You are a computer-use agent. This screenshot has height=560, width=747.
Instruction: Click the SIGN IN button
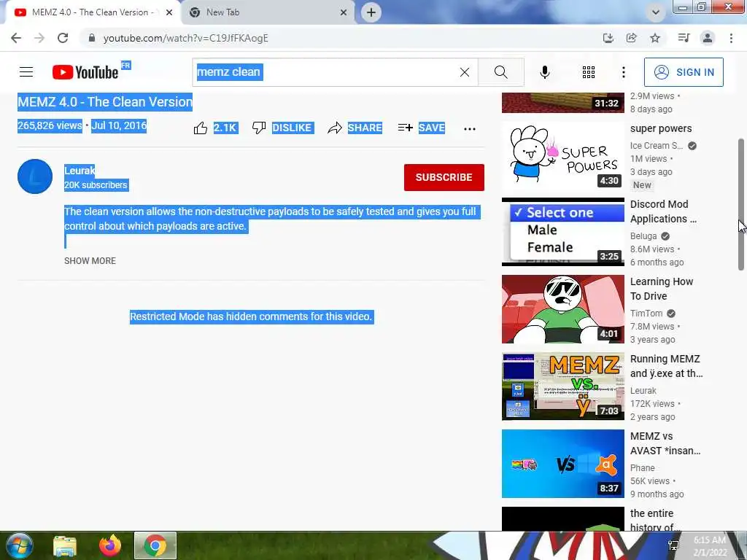tap(684, 72)
